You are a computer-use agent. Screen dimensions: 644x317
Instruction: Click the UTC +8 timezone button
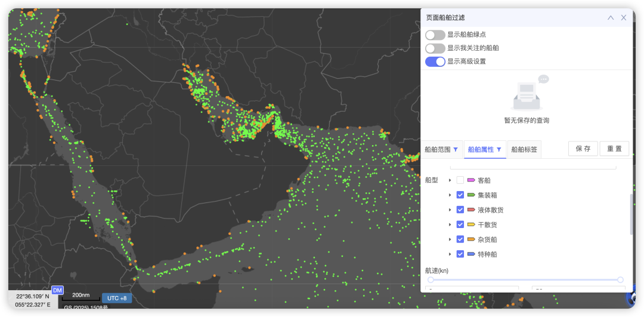pyautogui.click(x=117, y=298)
